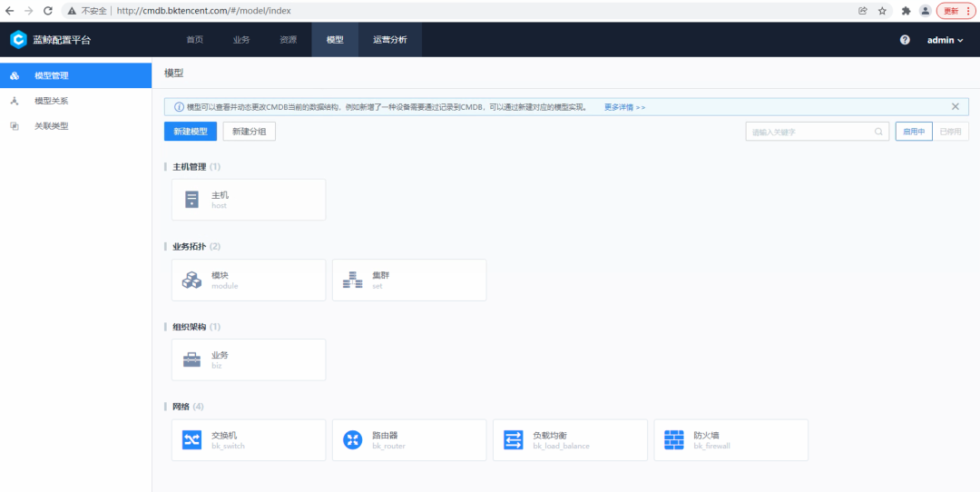This screenshot has height=492, width=980.
Task: Open the 路由器 bk_router model card
Action: tap(409, 439)
